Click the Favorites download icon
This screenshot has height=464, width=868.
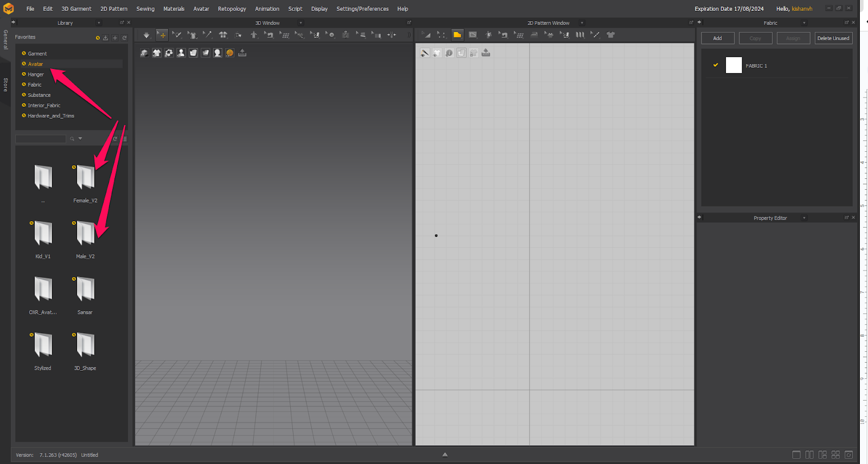coord(105,38)
